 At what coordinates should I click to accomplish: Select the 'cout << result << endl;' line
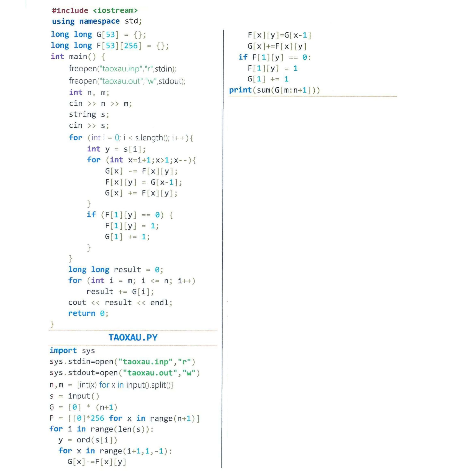(120, 303)
